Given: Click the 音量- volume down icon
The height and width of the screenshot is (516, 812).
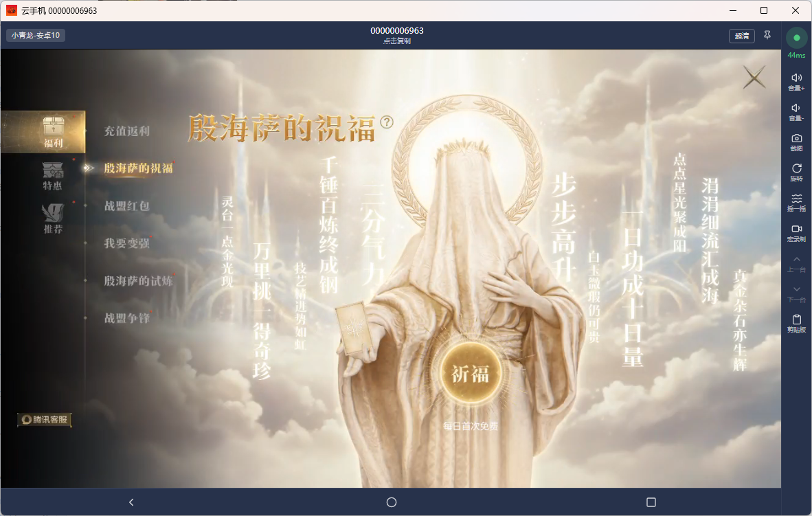Looking at the screenshot, I should point(796,111).
